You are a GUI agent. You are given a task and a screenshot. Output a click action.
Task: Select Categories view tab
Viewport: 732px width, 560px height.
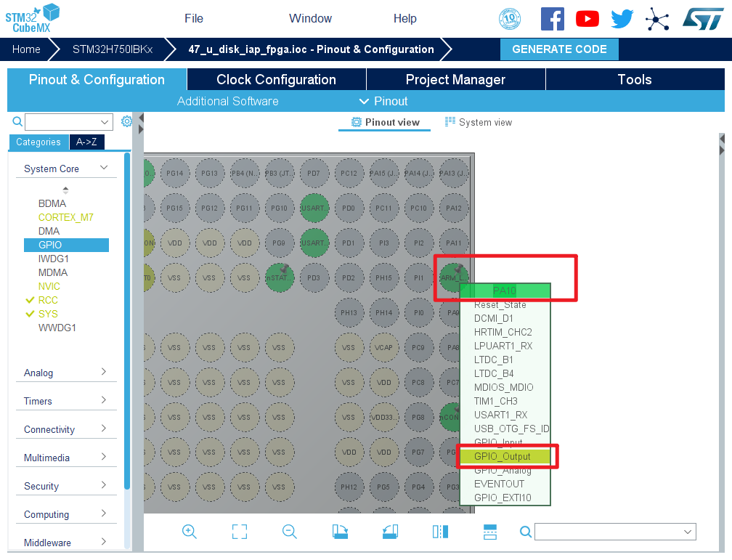[38, 142]
